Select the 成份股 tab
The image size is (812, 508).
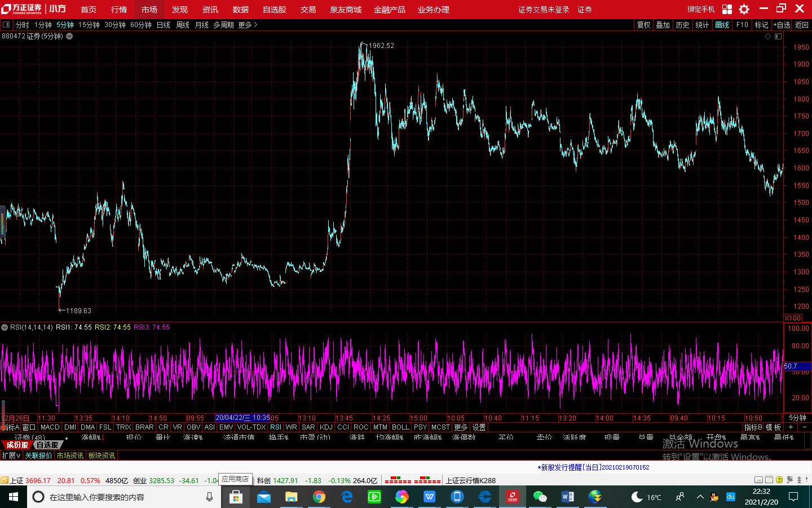pos(17,445)
